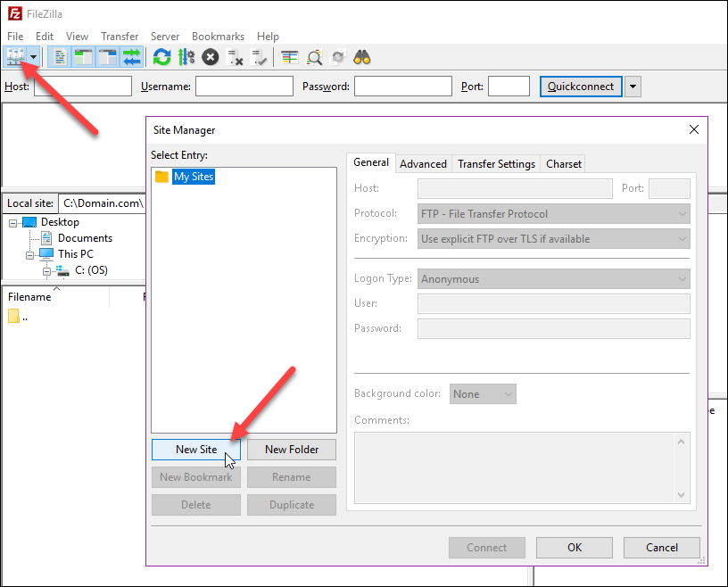The height and width of the screenshot is (587, 728).
Task: Open the Quickconnect history dropdown arrow
Action: click(x=633, y=87)
